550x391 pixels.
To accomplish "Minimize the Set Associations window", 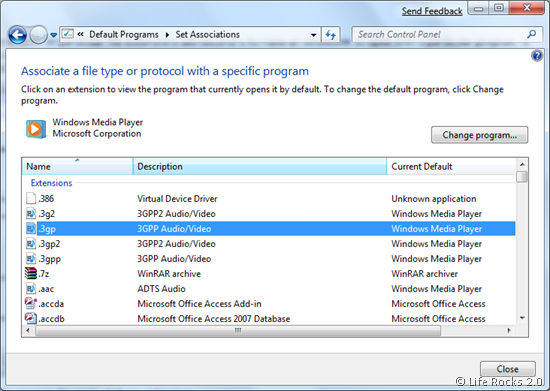I will point(479,8).
